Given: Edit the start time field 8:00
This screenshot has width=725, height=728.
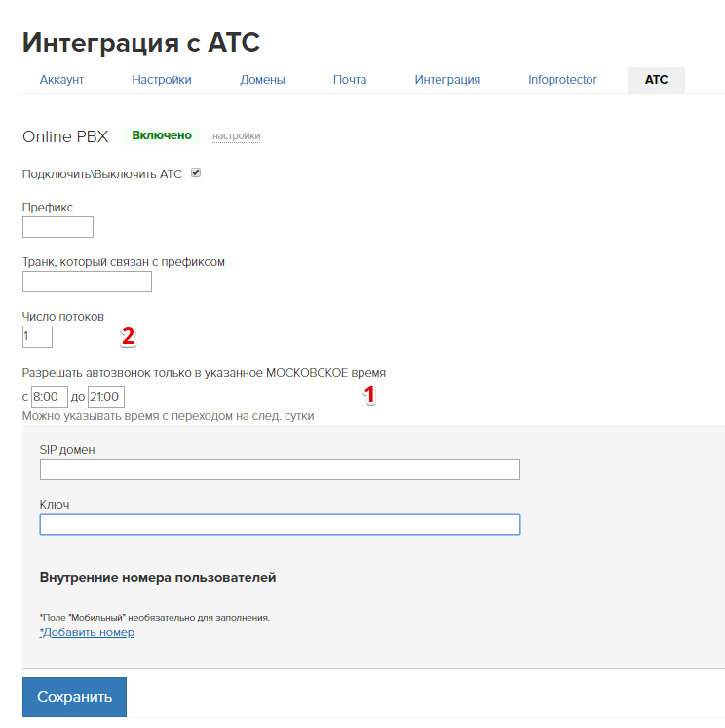Looking at the screenshot, I should tap(49, 397).
